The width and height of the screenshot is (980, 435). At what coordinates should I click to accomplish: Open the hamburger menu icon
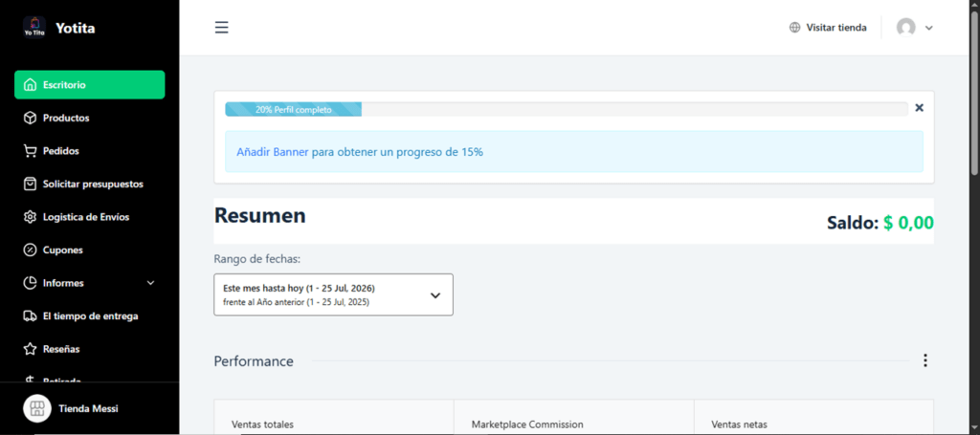tap(221, 28)
